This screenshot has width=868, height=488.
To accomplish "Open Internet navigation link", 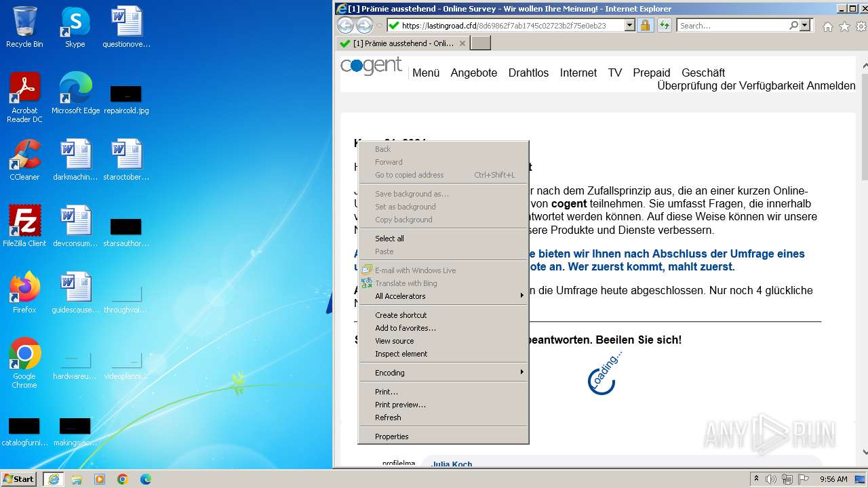I will coord(578,73).
